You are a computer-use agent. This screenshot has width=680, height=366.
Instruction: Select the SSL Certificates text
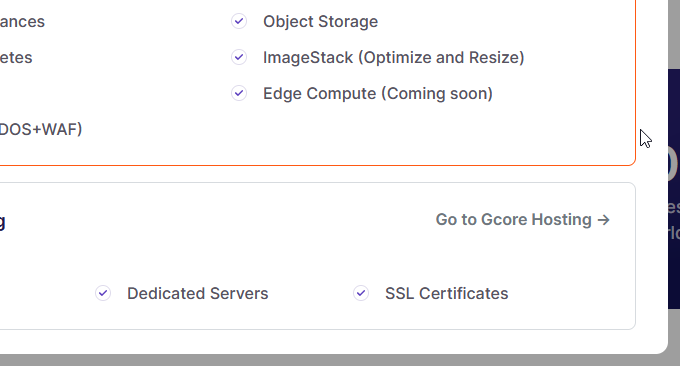pos(447,294)
